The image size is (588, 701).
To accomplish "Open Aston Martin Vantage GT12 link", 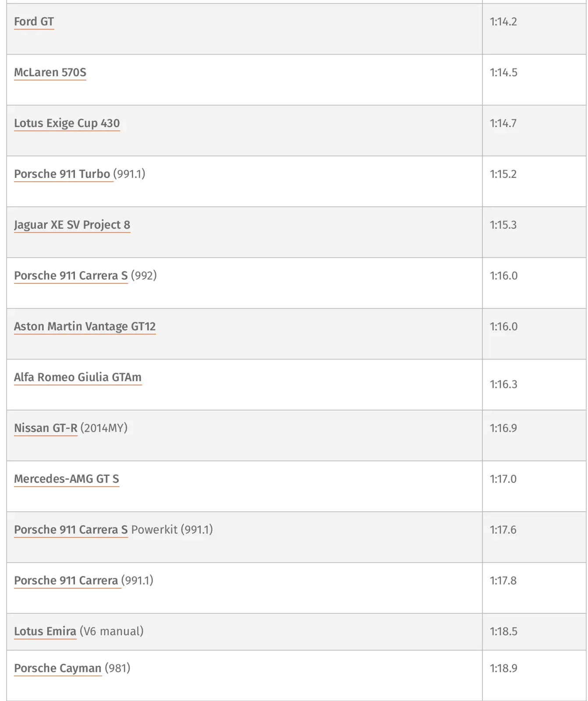I will click(x=85, y=327).
